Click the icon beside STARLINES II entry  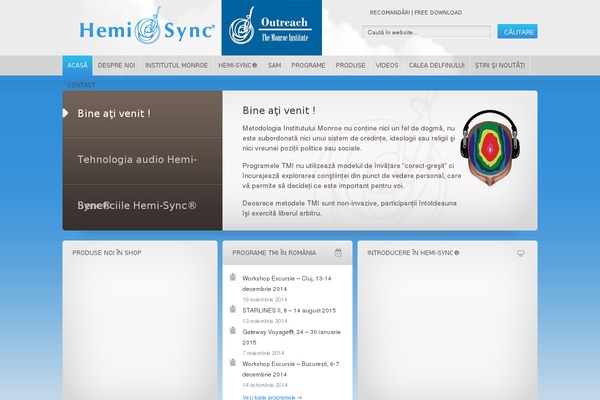[233, 310]
